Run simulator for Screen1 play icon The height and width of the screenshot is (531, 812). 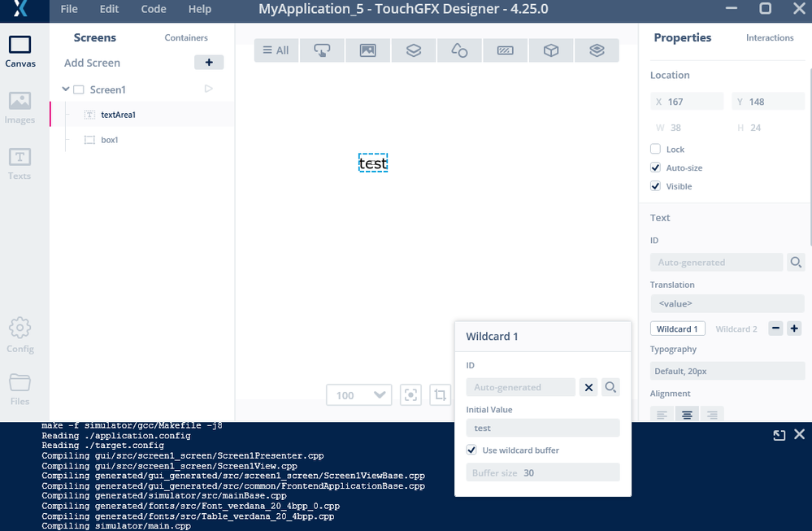click(x=208, y=89)
